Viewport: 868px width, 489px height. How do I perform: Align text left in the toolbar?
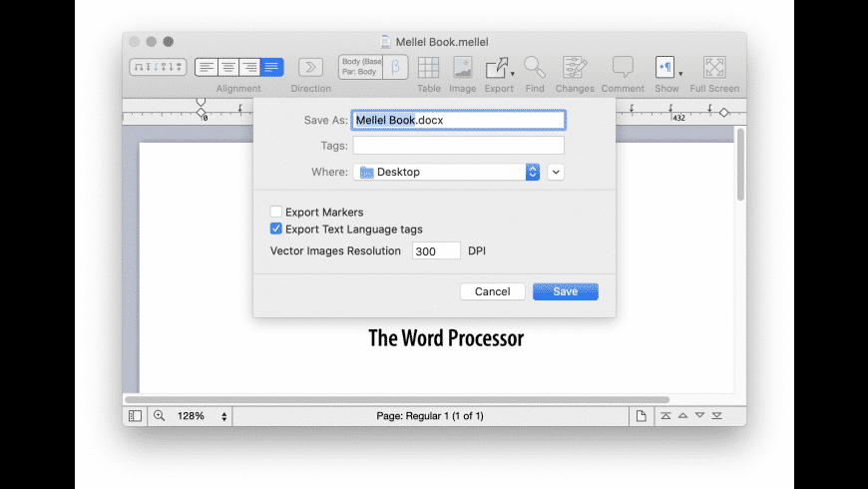(206, 67)
